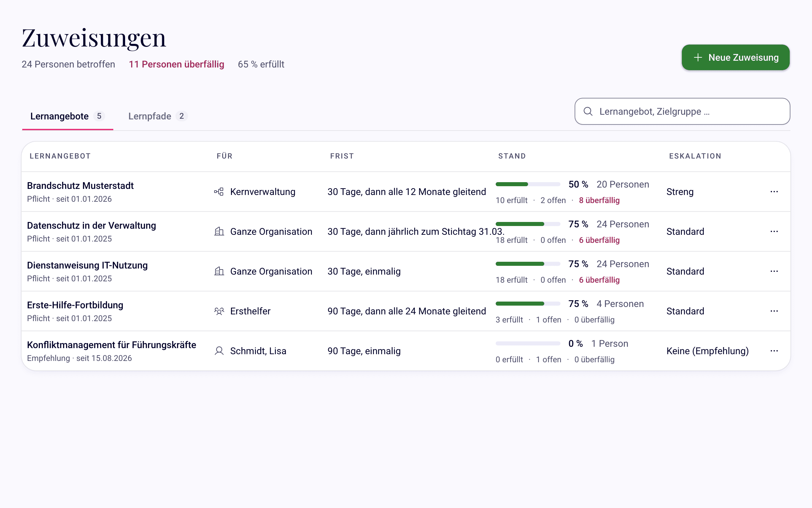Viewport: 812px width, 508px height.
Task: Create a new assignment with Neue Zuweisung
Action: click(735, 57)
